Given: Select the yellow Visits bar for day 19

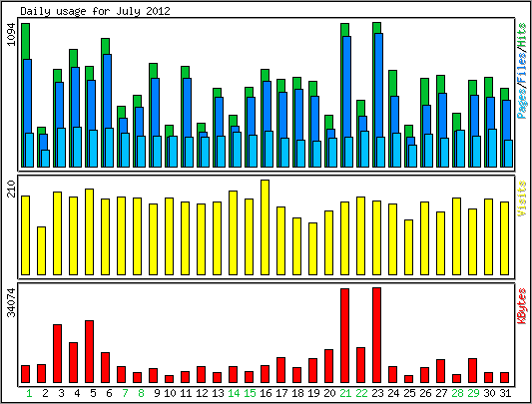Looking at the screenshot, I should point(312,248).
